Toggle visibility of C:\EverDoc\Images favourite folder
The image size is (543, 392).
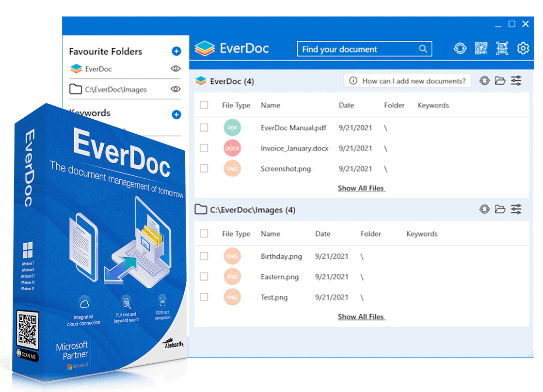[x=176, y=89]
